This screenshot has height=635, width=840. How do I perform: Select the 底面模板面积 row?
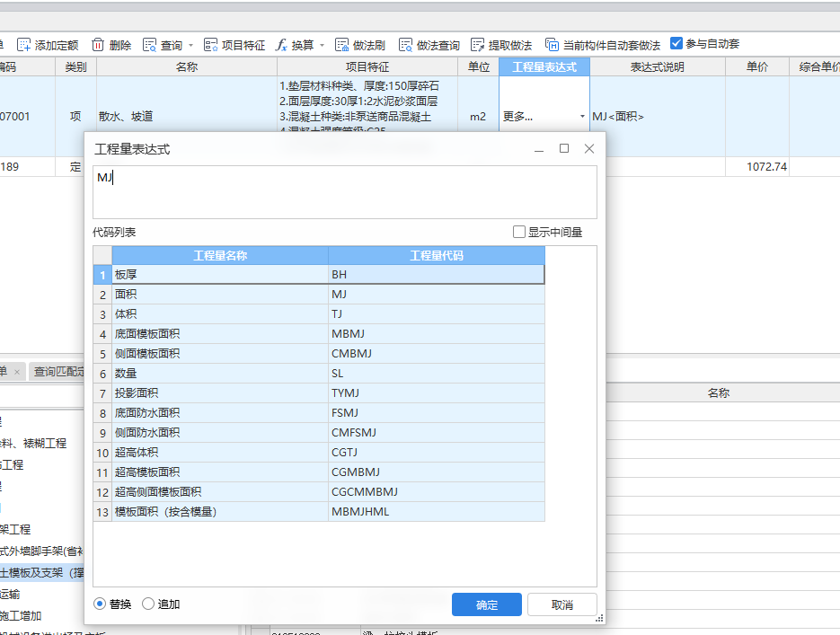click(319, 334)
